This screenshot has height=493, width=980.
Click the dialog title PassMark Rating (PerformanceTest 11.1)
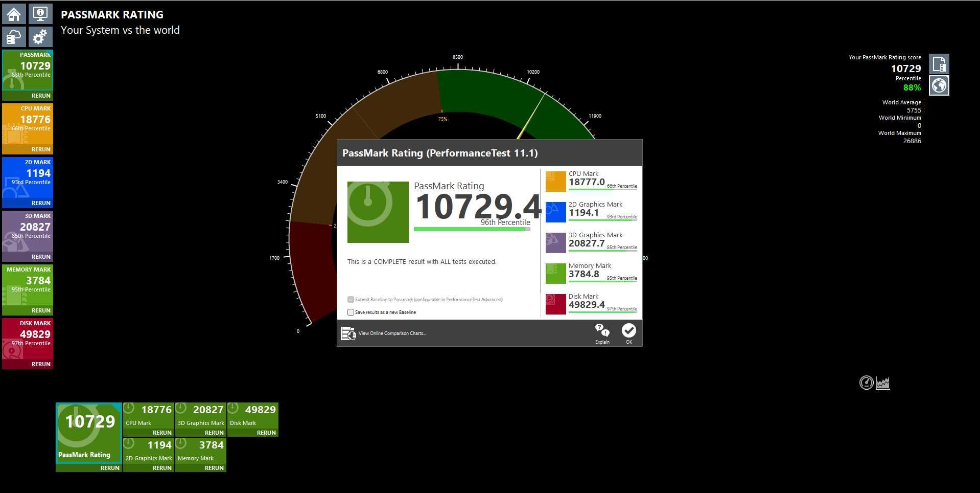pos(440,153)
